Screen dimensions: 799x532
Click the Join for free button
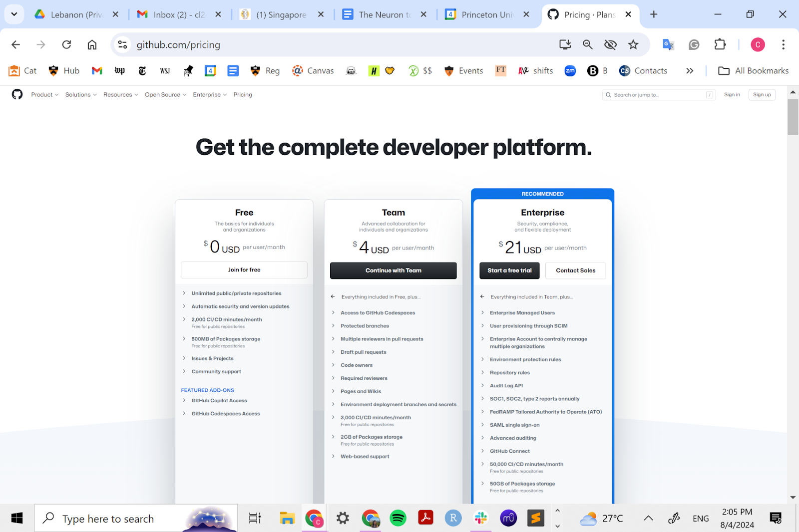pos(244,270)
